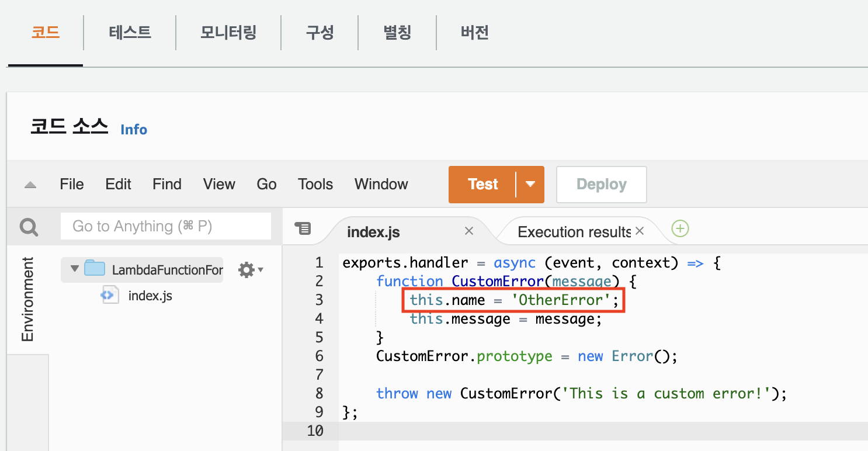This screenshot has width=868, height=451.
Task: Click the Go to Anything search field
Action: [165, 226]
